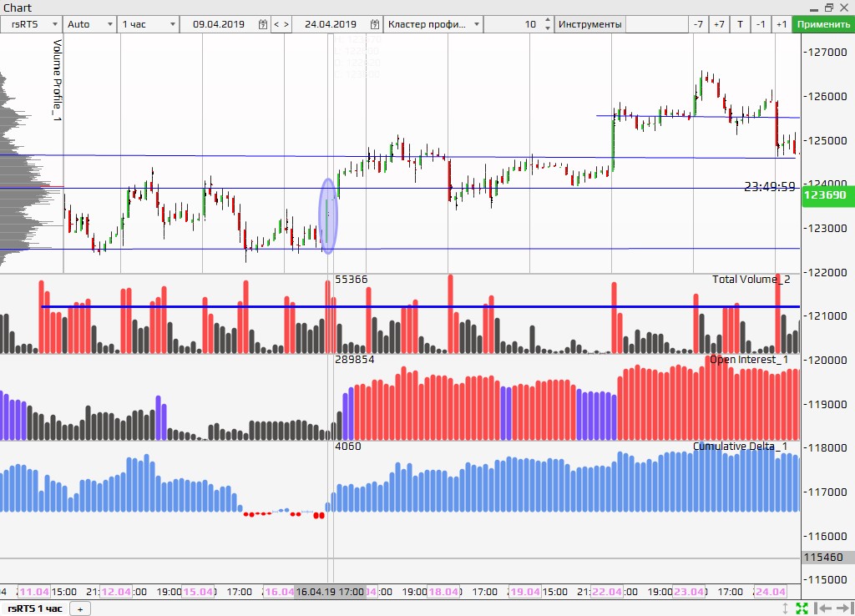The width and height of the screenshot is (855, 616).
Task: Click the < > date range shift button
Action: [282, 24]
